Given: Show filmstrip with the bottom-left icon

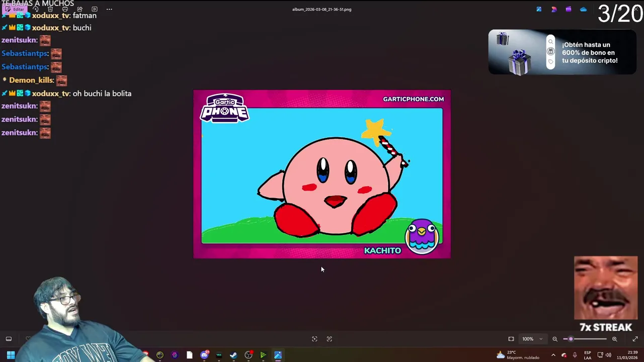Looking at the screenshot, I should 9,339.
